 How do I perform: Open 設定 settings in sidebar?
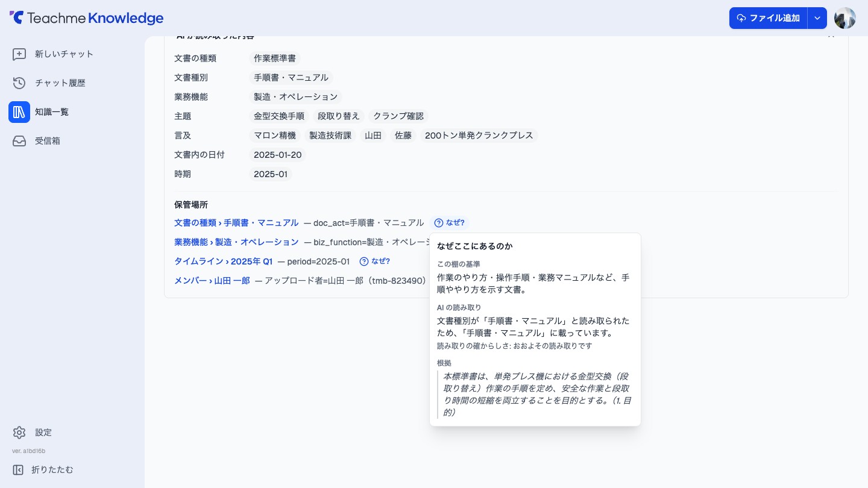click(72, 433)
